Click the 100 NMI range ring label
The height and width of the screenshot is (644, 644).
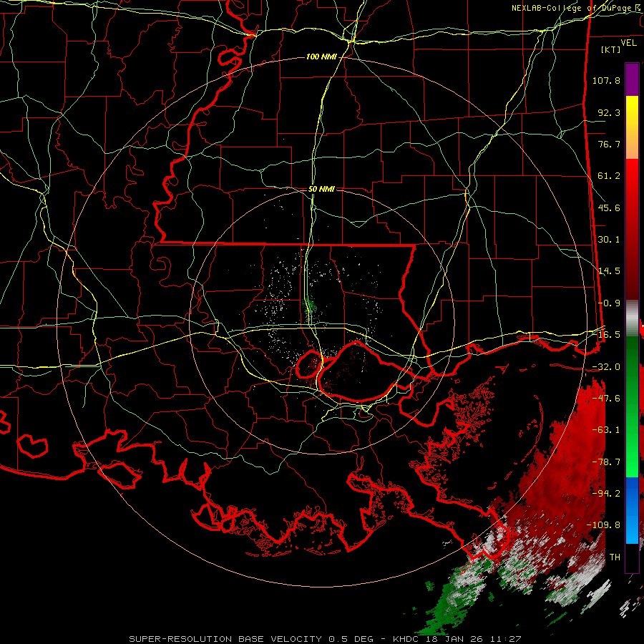pyautogui.click(x=321, y=57)
